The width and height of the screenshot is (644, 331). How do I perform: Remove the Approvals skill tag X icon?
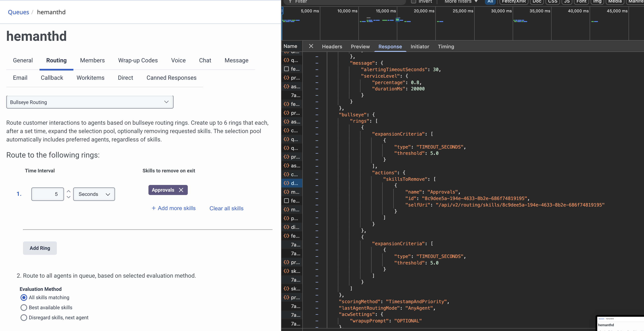pyautogui.click(x=181, y=190)
